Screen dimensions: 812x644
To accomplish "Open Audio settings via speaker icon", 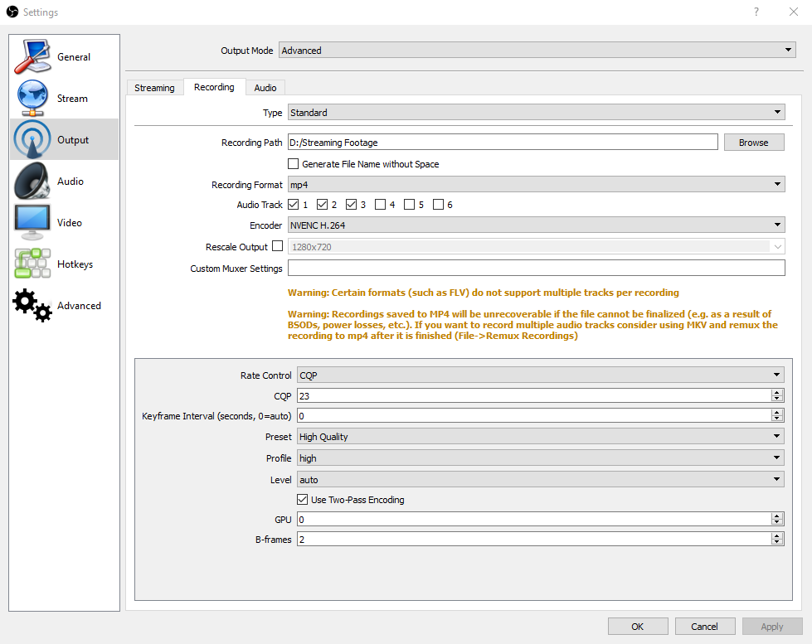I will 32,181.
